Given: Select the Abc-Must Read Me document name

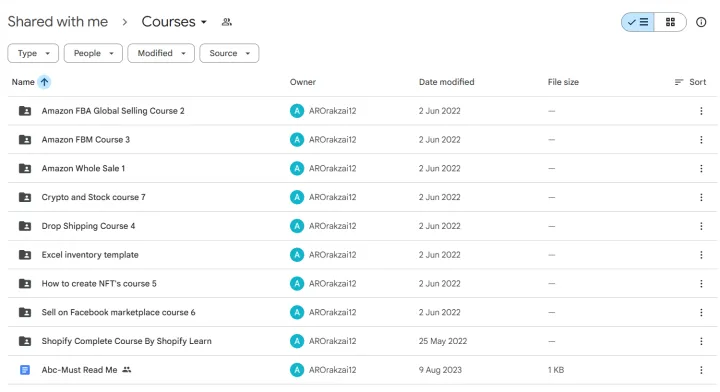Looking at the screenshot, I should point(79,370).
